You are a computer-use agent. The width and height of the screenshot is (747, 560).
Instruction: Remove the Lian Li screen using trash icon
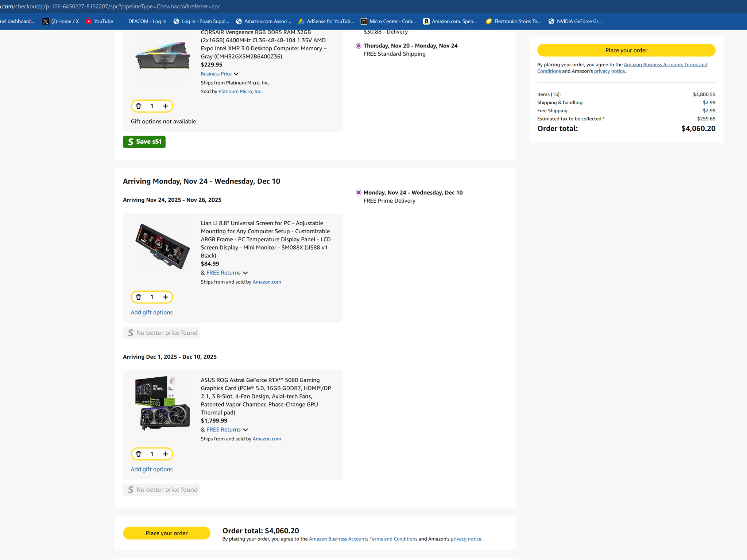point(139,297)
